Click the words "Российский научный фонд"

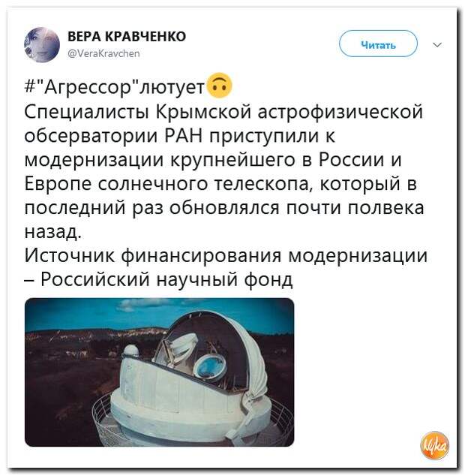click(166, 279)
